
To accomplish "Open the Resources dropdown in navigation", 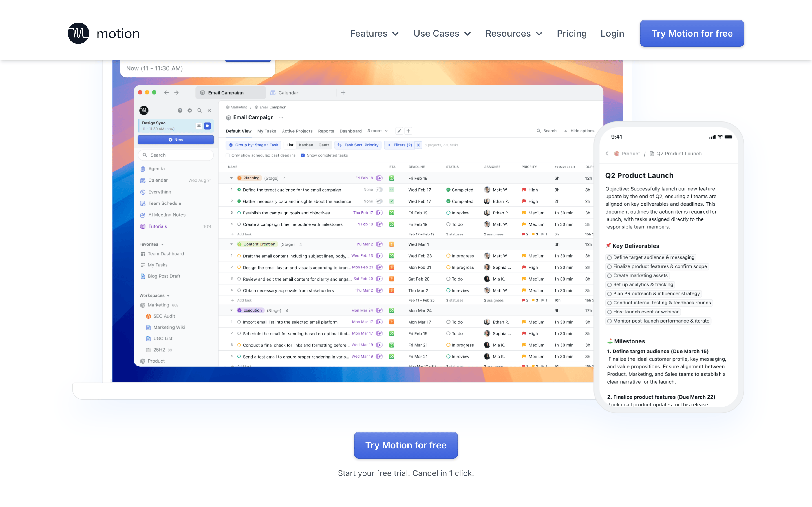I will (514, 34).
